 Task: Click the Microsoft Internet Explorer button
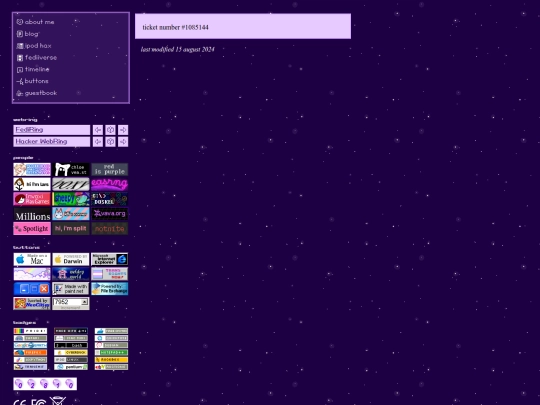pos(110,259)
